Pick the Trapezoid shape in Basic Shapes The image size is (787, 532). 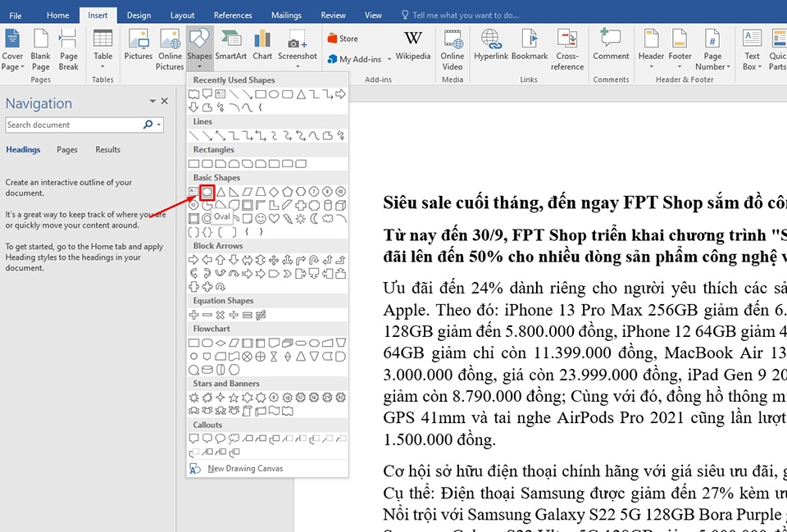click(x=261, y=192)
